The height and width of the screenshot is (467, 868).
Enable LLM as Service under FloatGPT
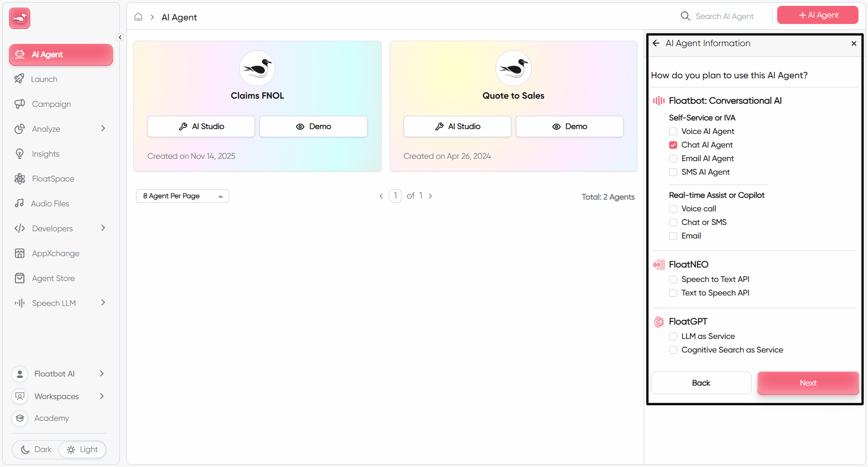coord(673,336)
